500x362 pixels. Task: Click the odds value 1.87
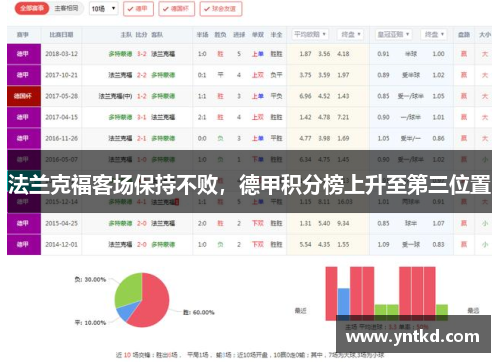click(x=305, y=54)
